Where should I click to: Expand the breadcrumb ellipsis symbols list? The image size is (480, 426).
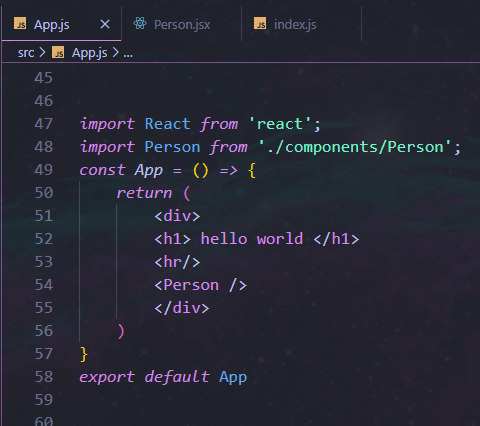(128, 53)
